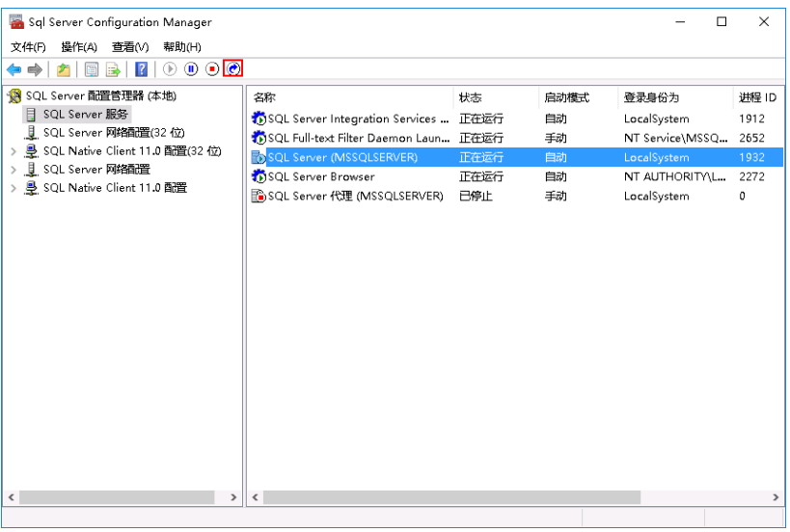
Task: Select SQL Server 服务 in the tree
Action: click(86, 115)
